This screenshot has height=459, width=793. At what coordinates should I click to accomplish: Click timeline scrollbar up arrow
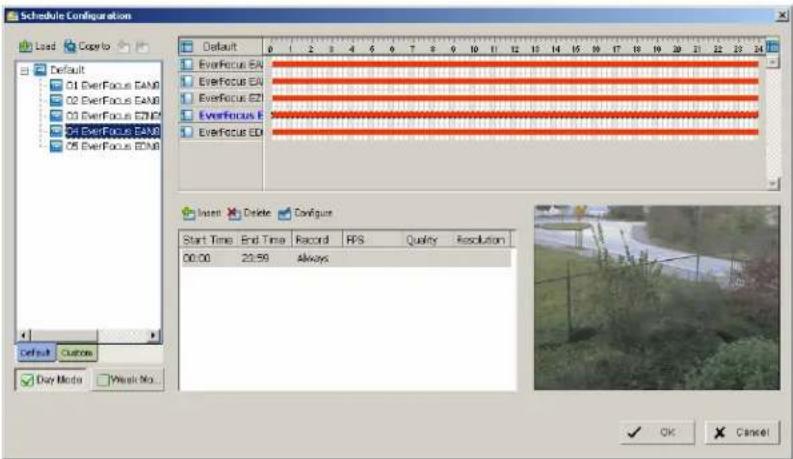(x=772, y=62)
